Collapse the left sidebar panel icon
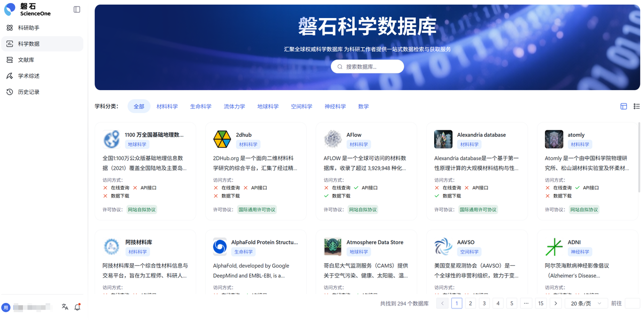The image size is (644, 320). pyautogui.click(x=77, y=9)
